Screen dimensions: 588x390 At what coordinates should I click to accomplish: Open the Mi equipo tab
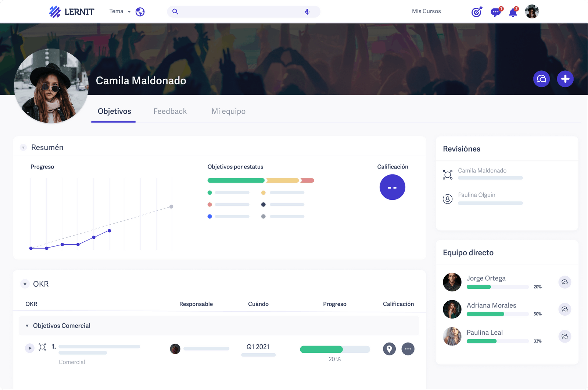pos(228,111)
